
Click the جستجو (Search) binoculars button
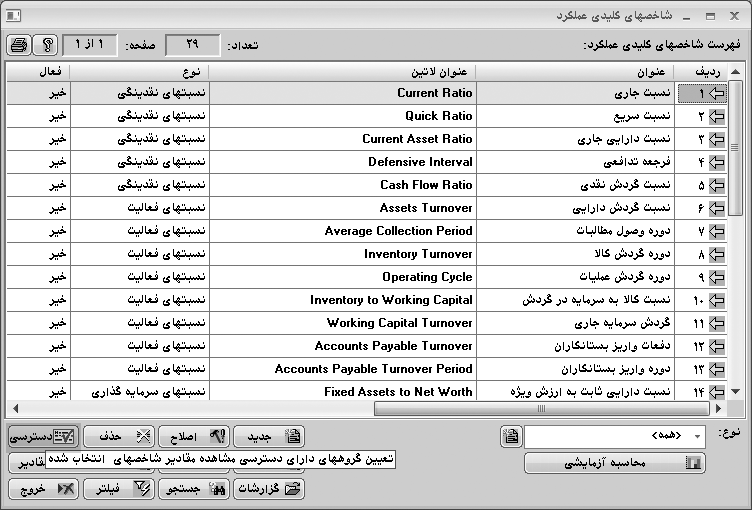[194, 489]
